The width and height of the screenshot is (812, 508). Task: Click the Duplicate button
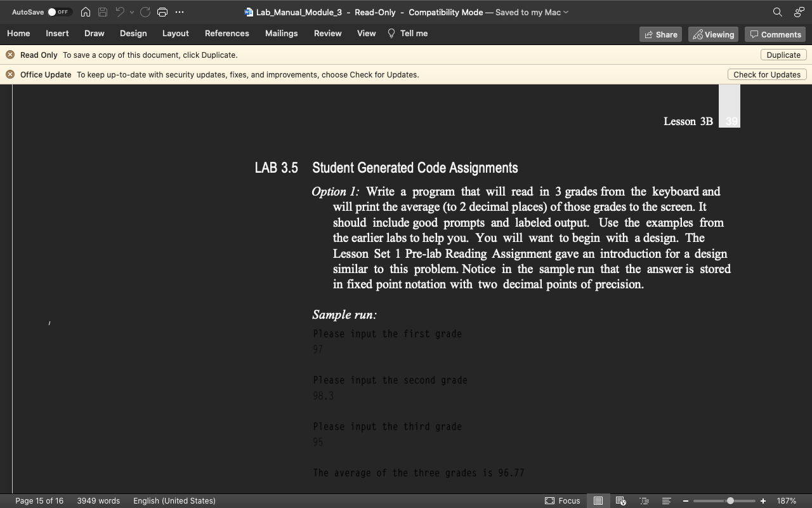click(x=783, y=55)
